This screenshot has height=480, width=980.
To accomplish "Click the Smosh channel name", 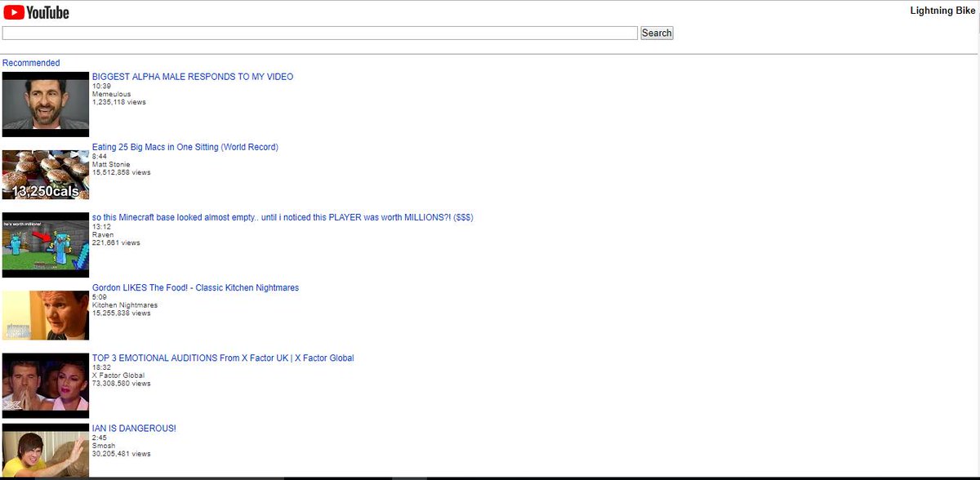I will (104, 445).
